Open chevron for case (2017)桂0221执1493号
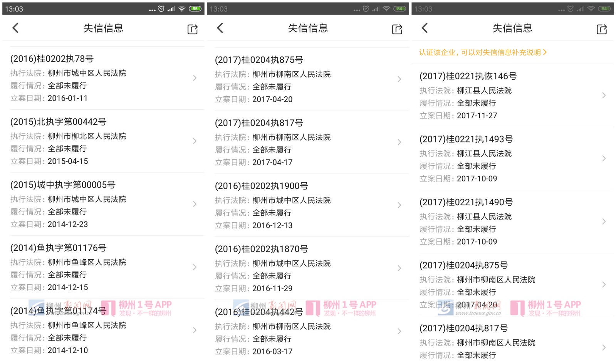 point(604,158)
